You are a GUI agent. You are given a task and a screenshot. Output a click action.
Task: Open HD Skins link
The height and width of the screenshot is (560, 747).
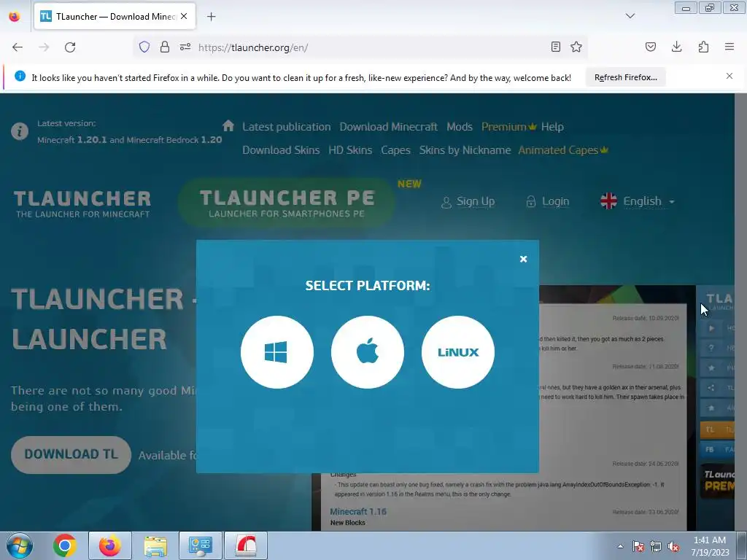[x=350, y=150]
